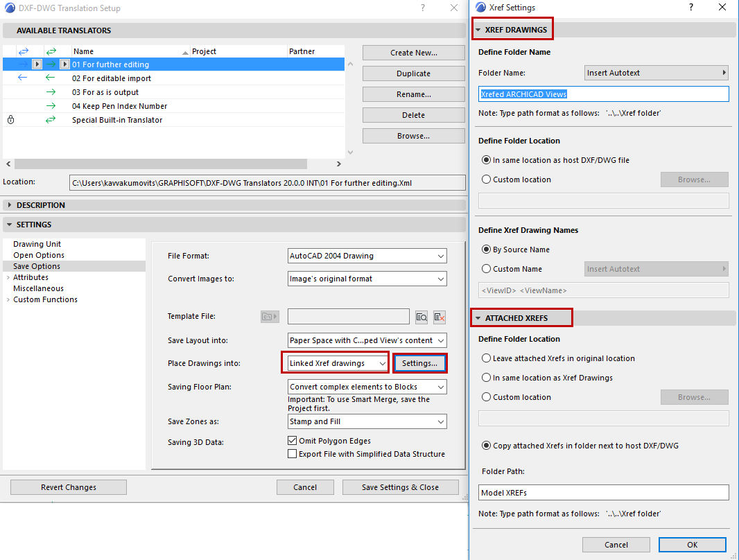Select Drawing Unit settings page
The width and height of the screenshot is (739, 560).
(37, 244)
